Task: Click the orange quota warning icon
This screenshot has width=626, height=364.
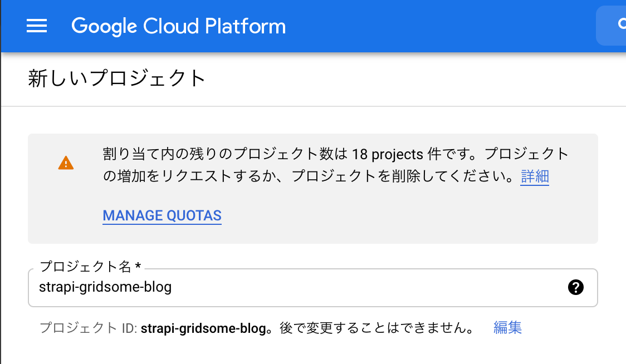Action: [x=66, y=163]
